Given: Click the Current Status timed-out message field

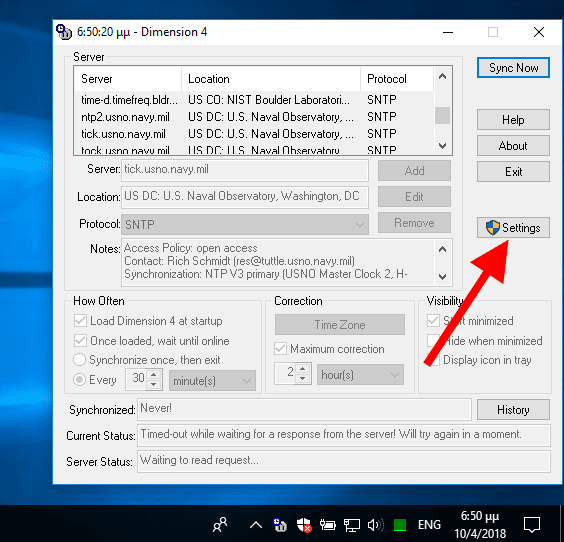Looking at the screenshot, I should 344,435.
